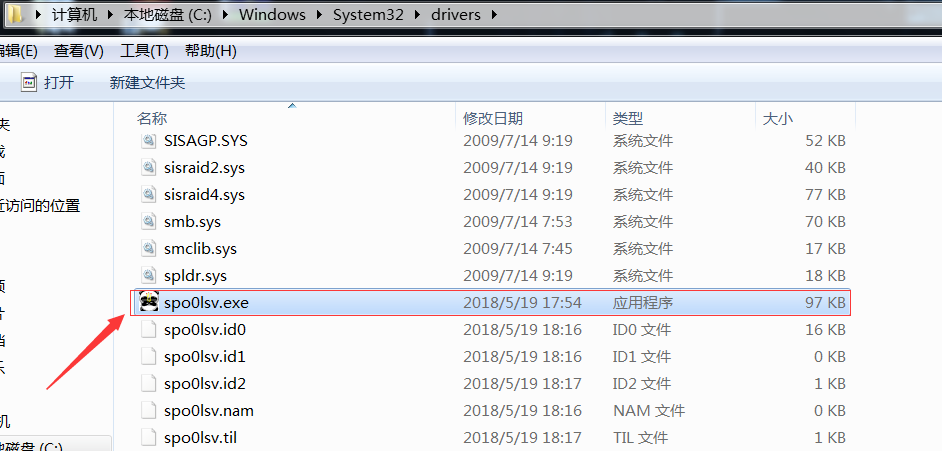
Task: Open the 帮助(H) menu
Action: tap(210, 51)
